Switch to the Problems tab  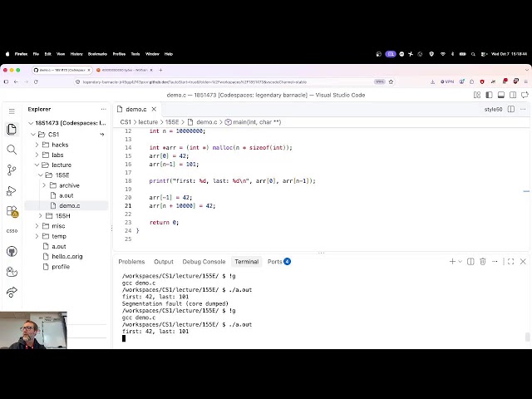pos(131,262)
